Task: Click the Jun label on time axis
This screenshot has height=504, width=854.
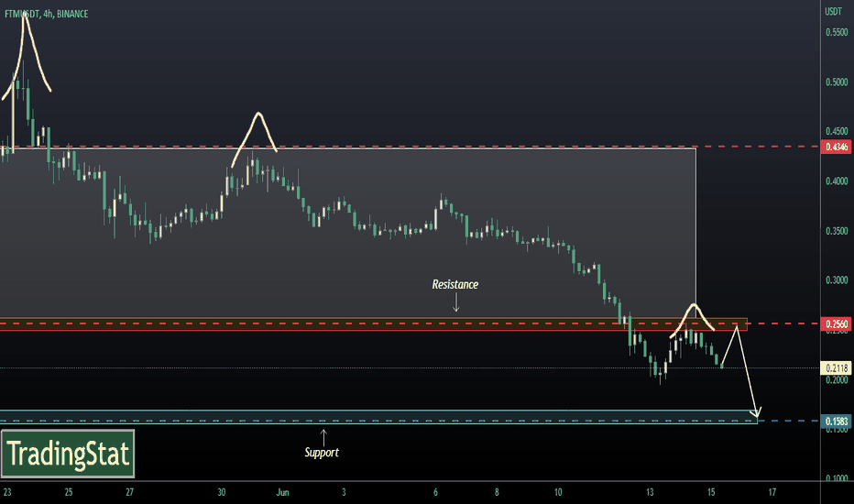Action: [x=282, y=493]
